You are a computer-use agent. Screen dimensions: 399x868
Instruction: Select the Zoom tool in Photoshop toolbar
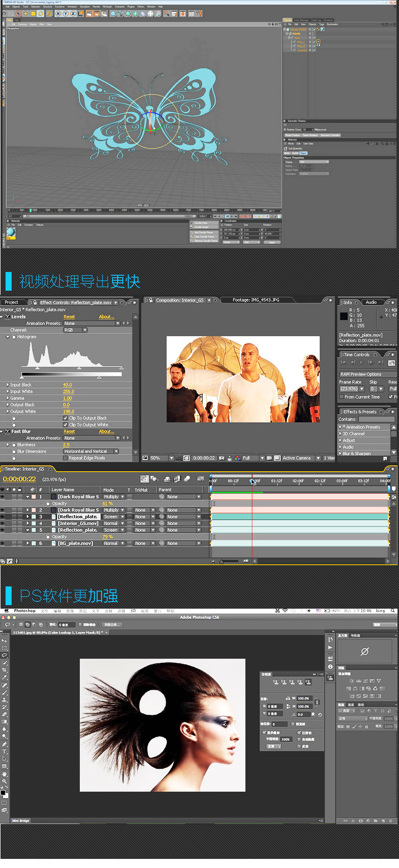click(5, 781)
